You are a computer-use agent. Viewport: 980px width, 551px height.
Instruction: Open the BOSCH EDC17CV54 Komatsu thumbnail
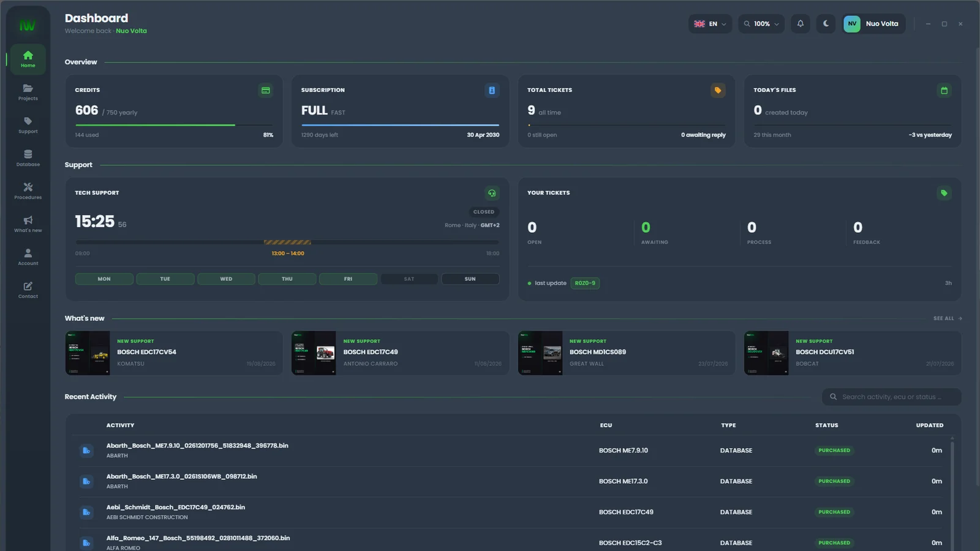point(88,353)
